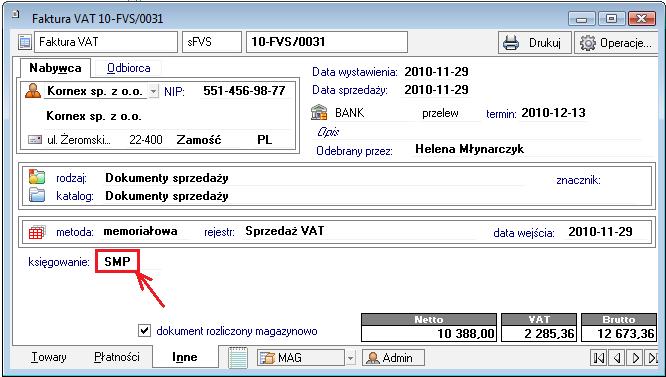Click the Drukuj print button
This screenshot has height=377, width=666.
[535, 42]
